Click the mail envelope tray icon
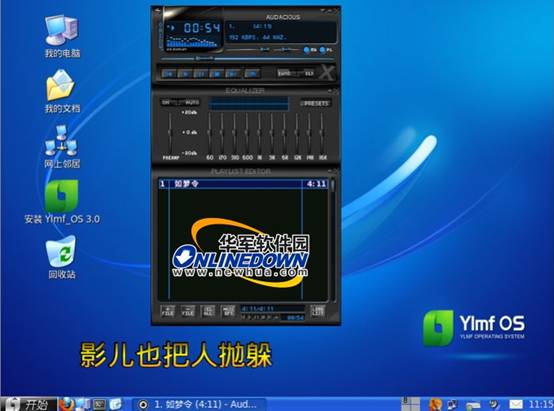The image size is (554, 411). 516,404
